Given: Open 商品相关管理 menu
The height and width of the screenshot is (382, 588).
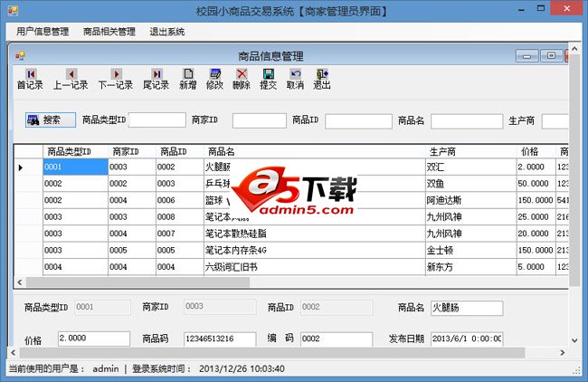Looking at the screenshot, I should (109, 32).
